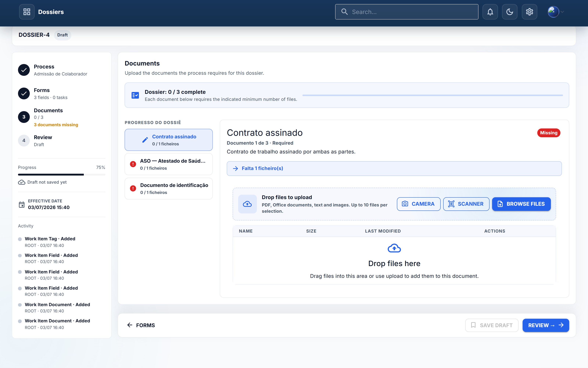
Task: Click the cloud draft-not-saved icon
Action: [x=22, y=182]
